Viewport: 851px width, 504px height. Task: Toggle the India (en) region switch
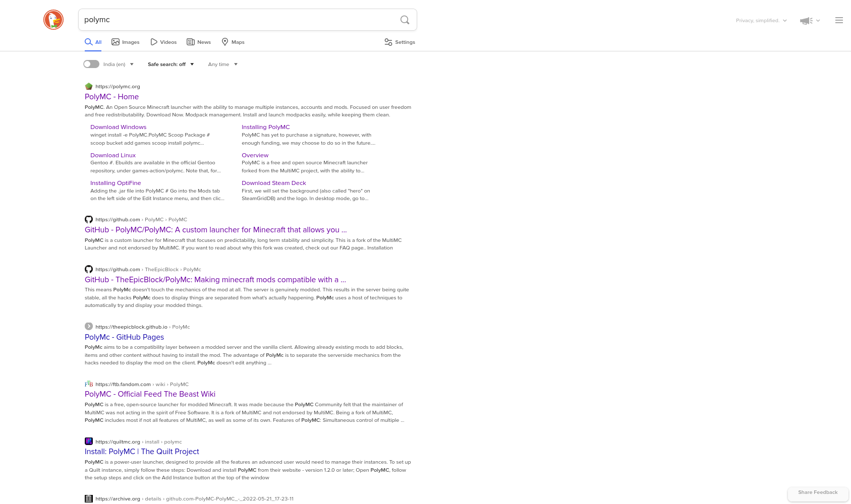91,64
